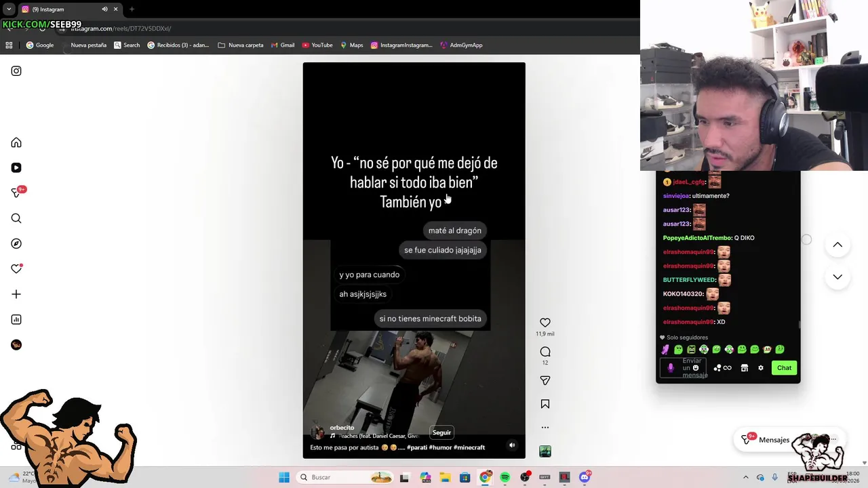Open the InstagramInstagram bookmark
Image resolution: width=868 pixels, height=488 pixels.
tap(401, 45)
